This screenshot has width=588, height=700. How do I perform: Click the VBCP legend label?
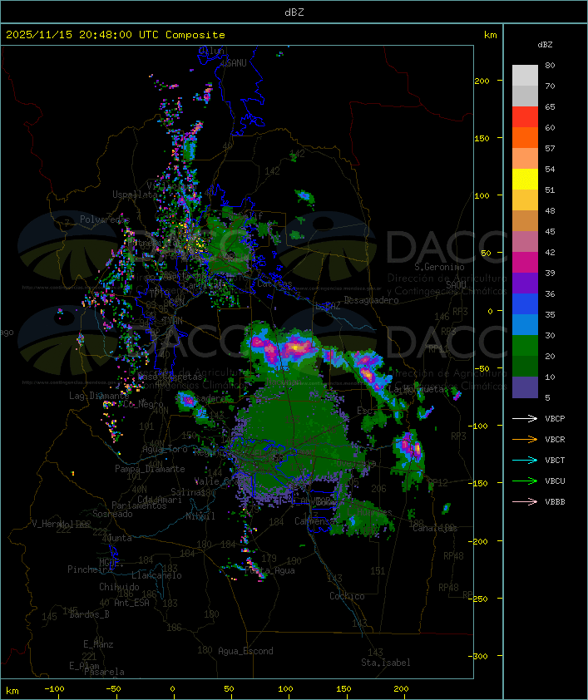555,418
